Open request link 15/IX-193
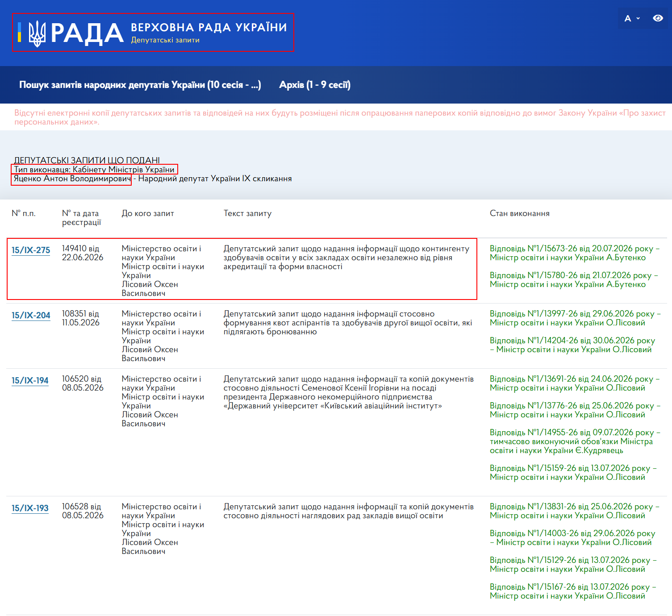672x616 pixels. coord(30,508)
